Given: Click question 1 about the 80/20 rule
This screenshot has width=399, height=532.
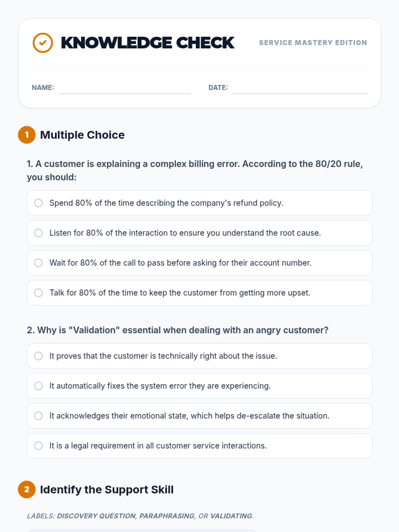Looking at the screenshot, I should [195, 170].
